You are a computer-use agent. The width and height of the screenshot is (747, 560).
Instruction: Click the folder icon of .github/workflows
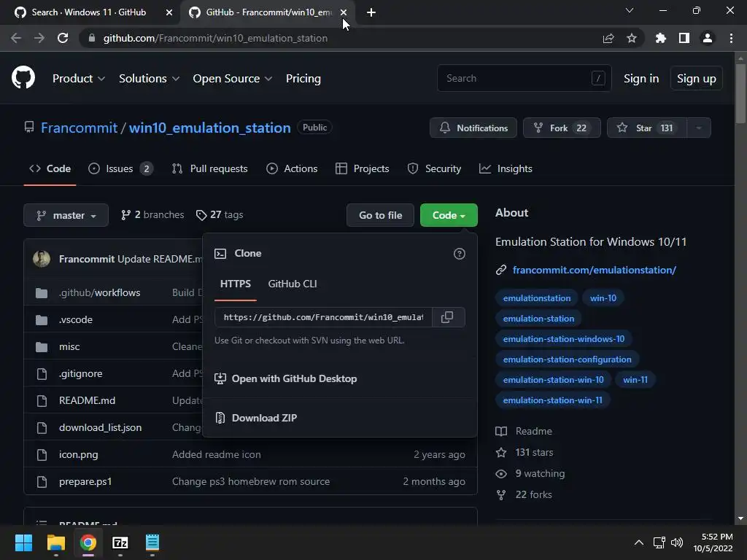(x=42, y=293)
